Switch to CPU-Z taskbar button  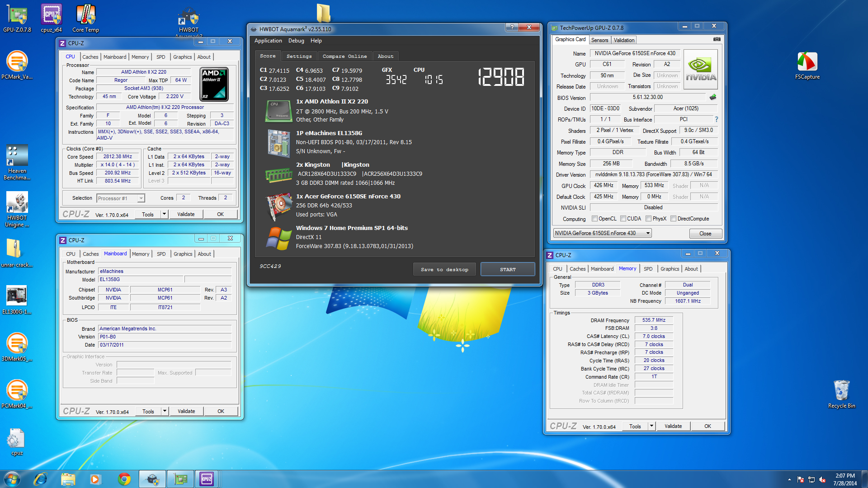point(207,479)
